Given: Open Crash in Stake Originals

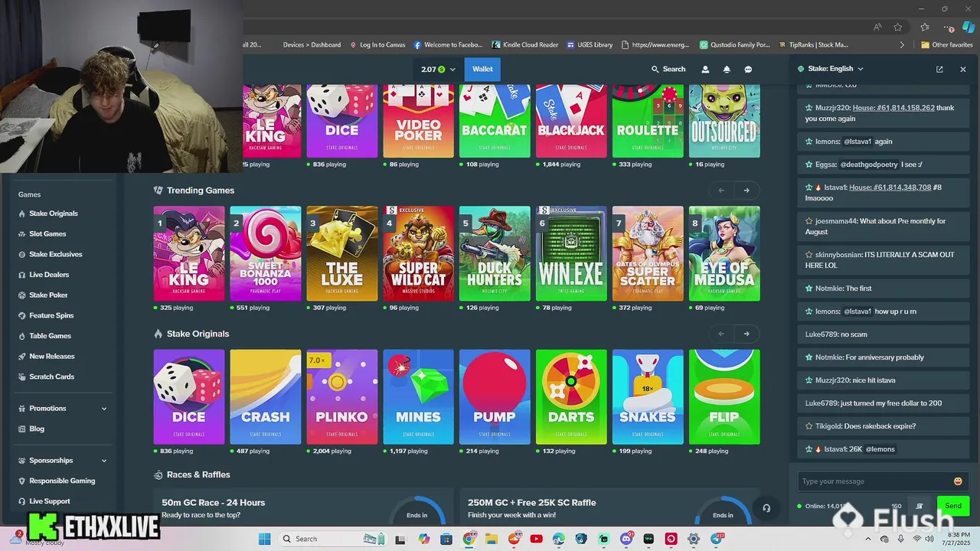Looking at the screenshot, I should [x=266, y=396].
